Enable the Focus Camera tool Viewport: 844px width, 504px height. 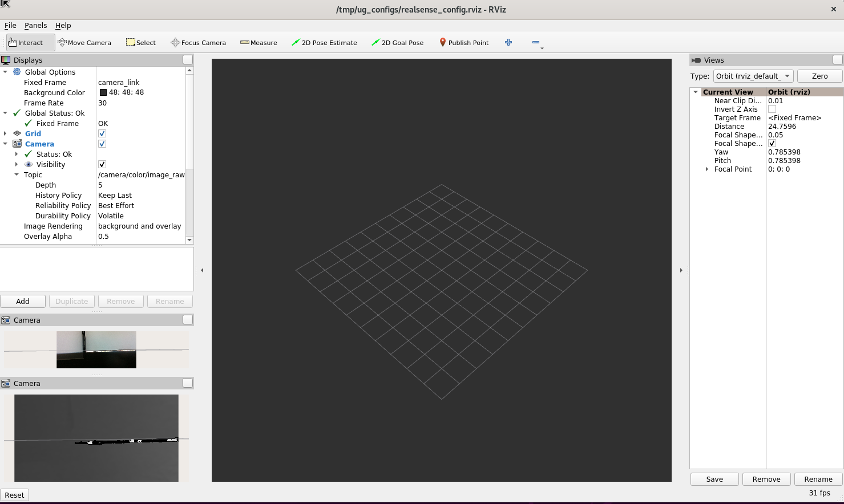(199, 43)
